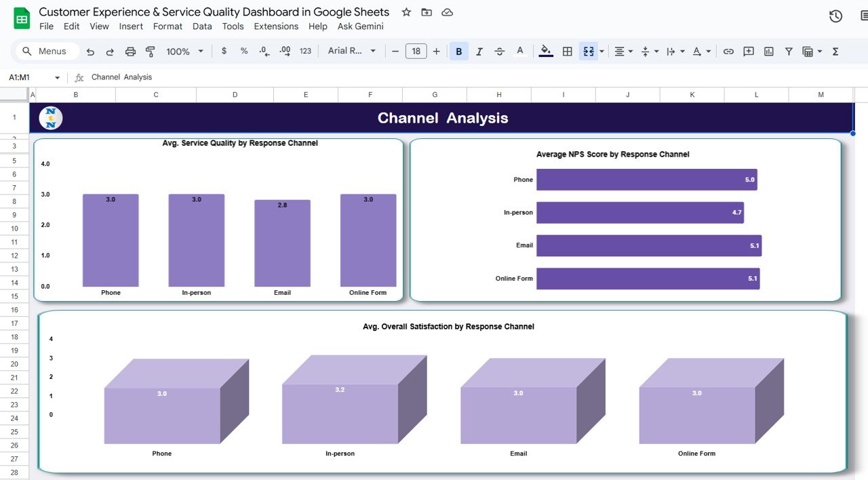Open the fill color swatch

point(545,51)
